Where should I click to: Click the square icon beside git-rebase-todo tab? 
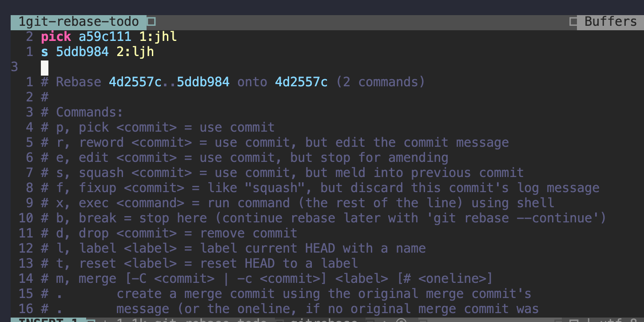(x=151, y=22)
